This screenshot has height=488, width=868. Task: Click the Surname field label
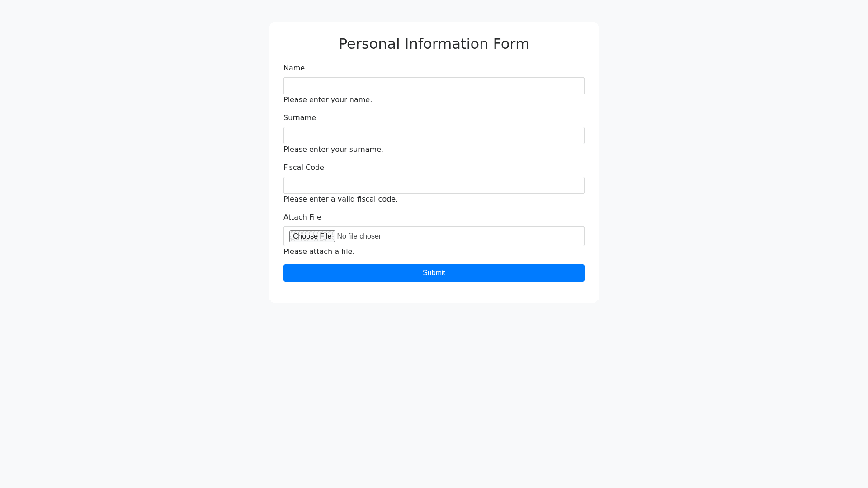[x=300, y=118]
